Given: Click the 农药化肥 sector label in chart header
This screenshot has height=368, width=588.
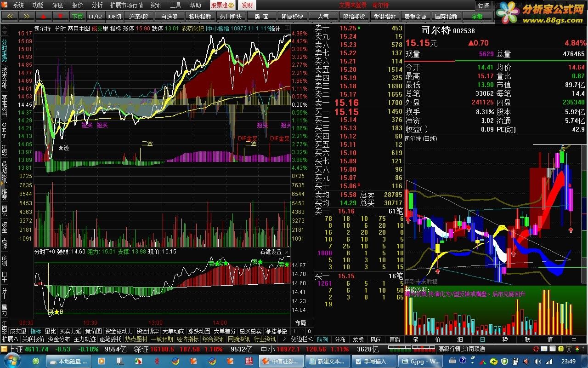Looking at the screenshot, I should [192, 28].
